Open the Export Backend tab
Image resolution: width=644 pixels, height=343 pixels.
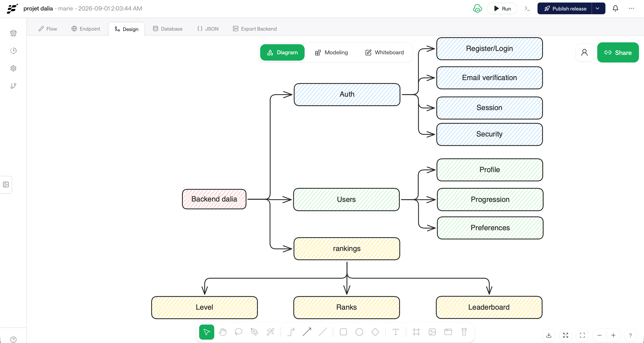pos(254,29)
